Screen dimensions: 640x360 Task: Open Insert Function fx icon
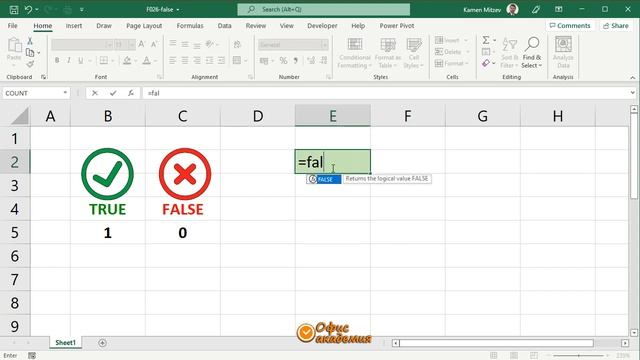[131, 93]
